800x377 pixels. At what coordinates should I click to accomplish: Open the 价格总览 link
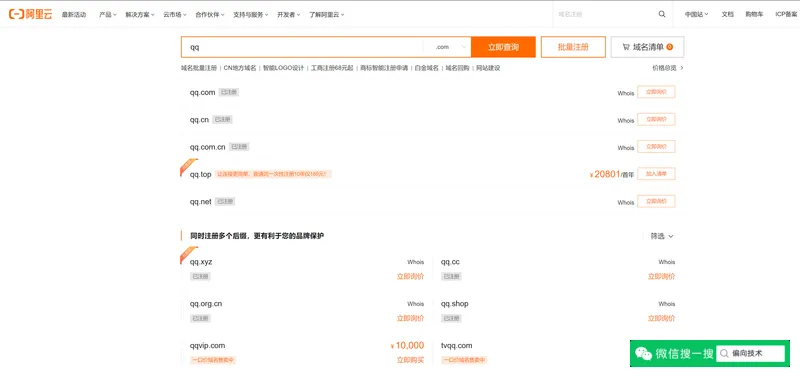667,68
